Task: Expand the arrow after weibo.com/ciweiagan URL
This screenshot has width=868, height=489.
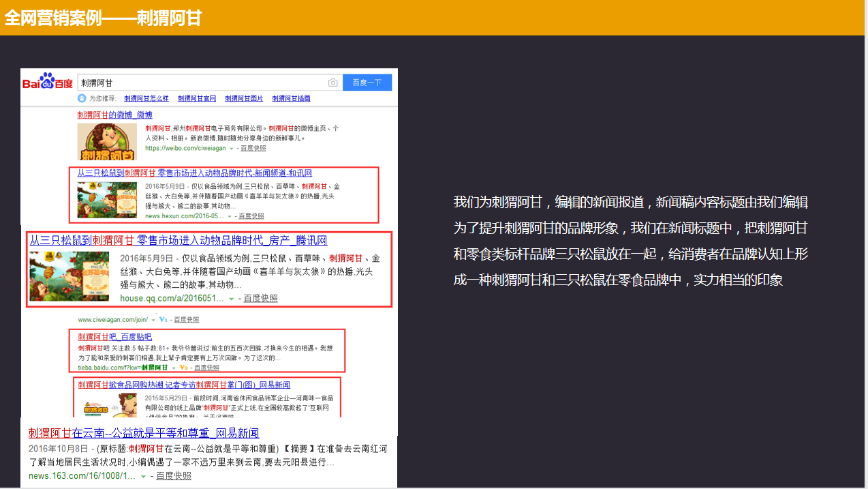Action: 231,148
